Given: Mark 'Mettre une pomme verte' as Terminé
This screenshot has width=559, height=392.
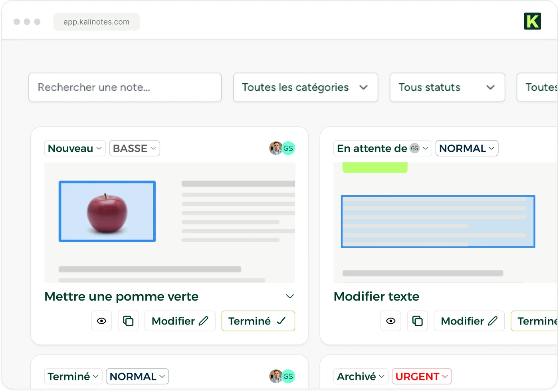Looking at the screenshot, I should point(258,321).
